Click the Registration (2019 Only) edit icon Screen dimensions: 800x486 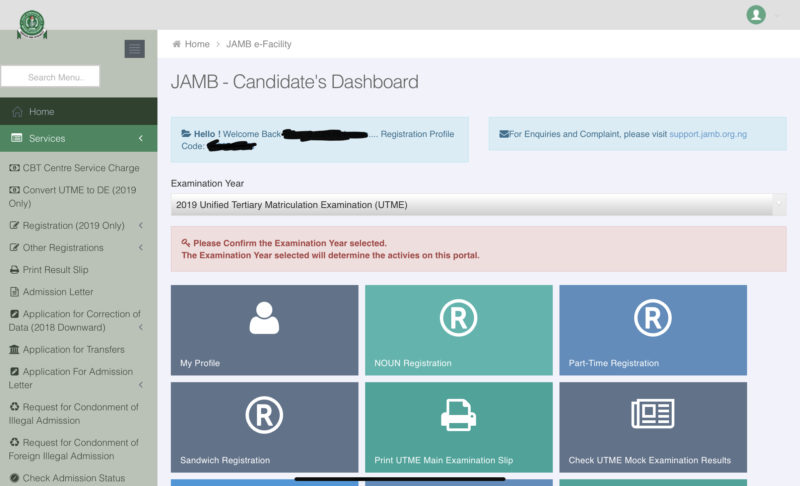coord(14,225)
